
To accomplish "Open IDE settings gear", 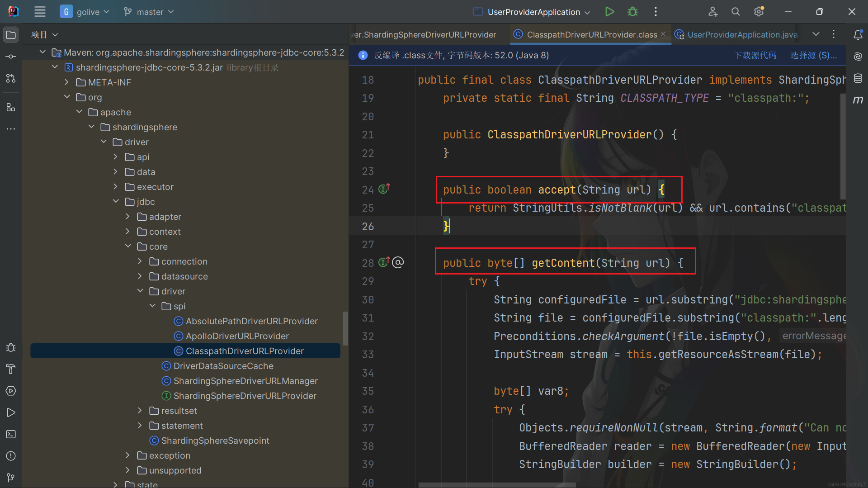I will coord(759,12).
